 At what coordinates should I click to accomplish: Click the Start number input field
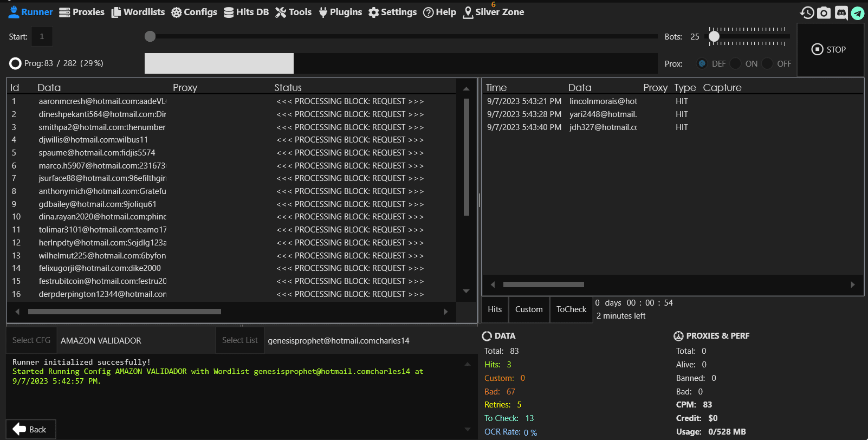click(x=42, y=36)
